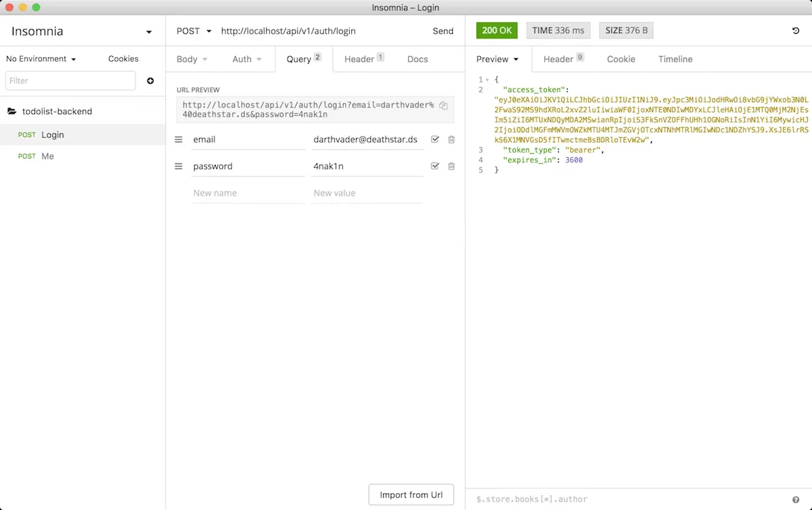The width and height of the screenshot is (812, 510).
Task: Click the URL preview text
Action: tap(308, 110)
